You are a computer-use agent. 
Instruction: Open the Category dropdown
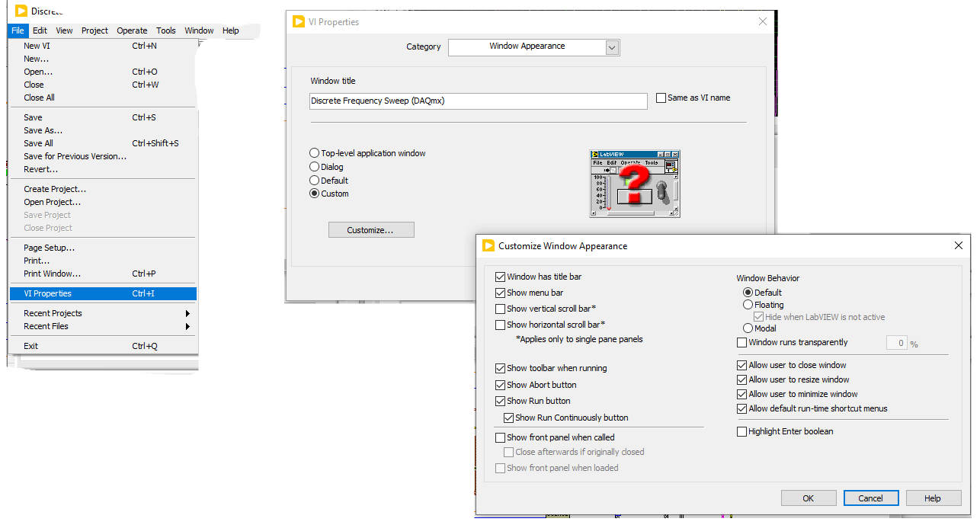[x=611, y=46]
